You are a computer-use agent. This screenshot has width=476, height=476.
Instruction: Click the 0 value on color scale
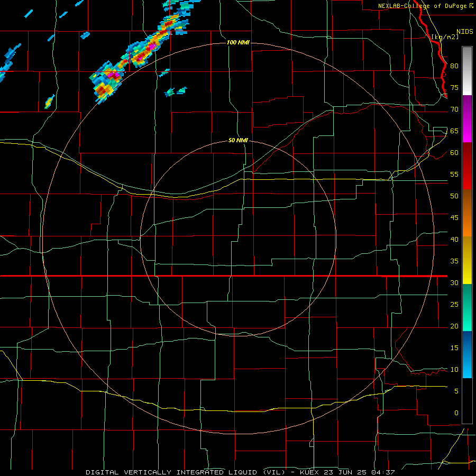coord(456,413)
